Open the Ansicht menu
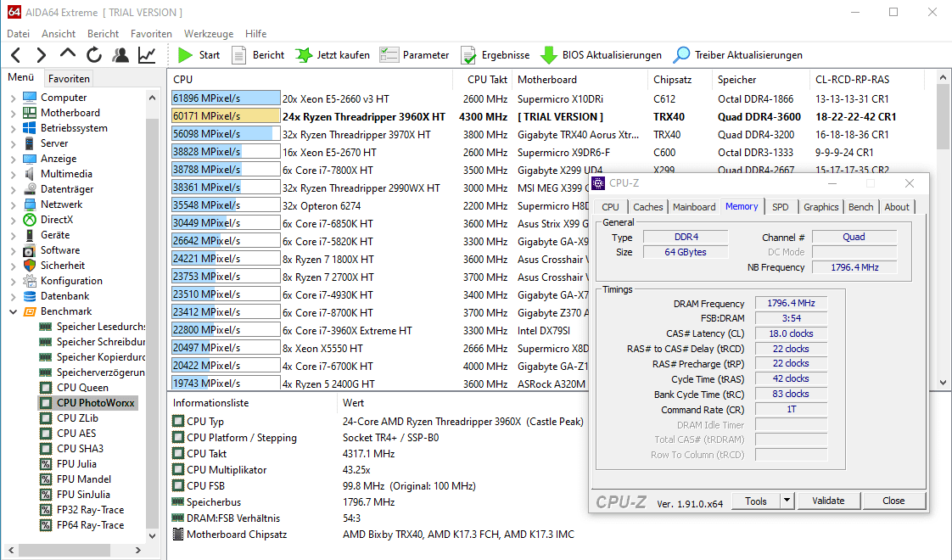952x560 pixels. coord(59,34)
